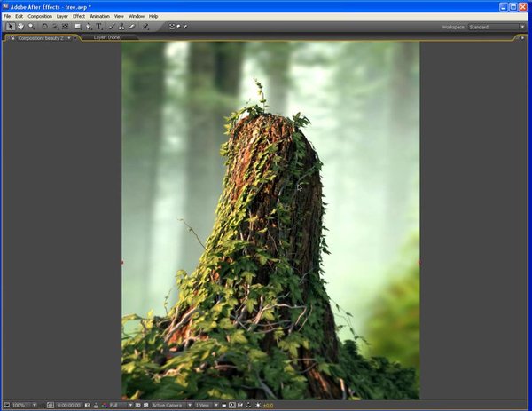The height and width of the screenshot is (411, 532).
Task: Open the Composition menu
Action: 40,16
